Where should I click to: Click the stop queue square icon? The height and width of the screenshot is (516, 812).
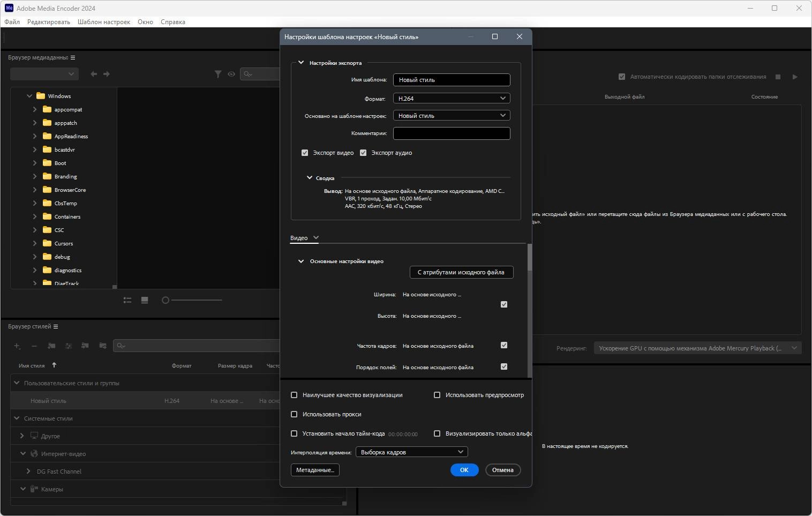[x=778, y=77]
